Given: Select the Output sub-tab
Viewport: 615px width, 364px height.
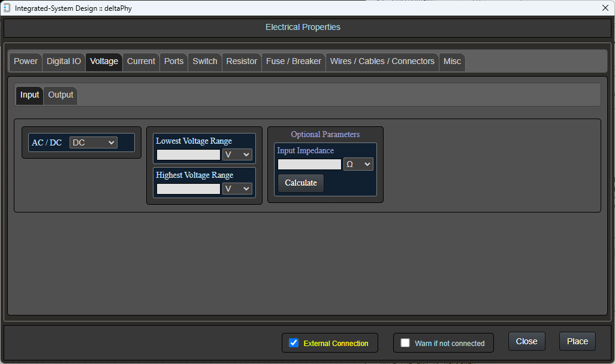Looking at the screenshot, I should (x=61, y=95).
